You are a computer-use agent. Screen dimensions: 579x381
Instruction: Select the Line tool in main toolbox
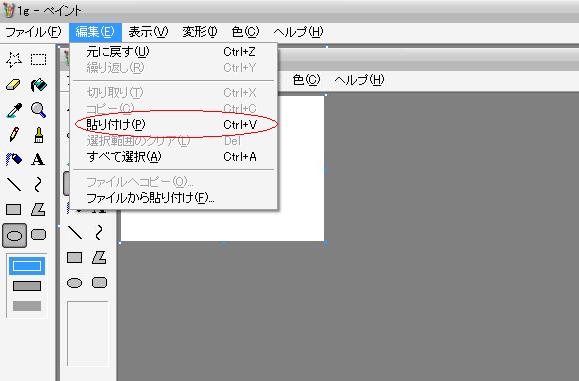click(x=14, y=184)
